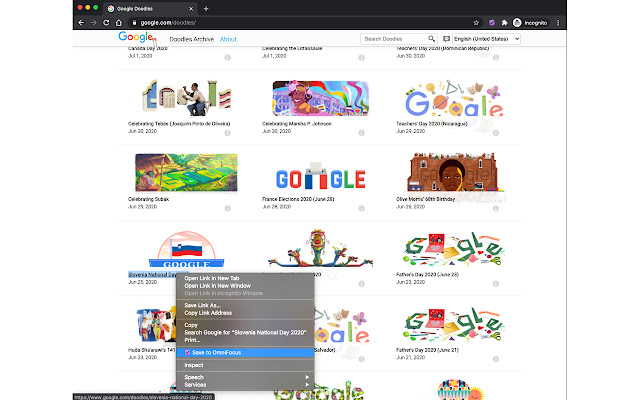
Task: Open the Marsha P. Johnson doodle thumbnail
Action: (x=320, y=98)
